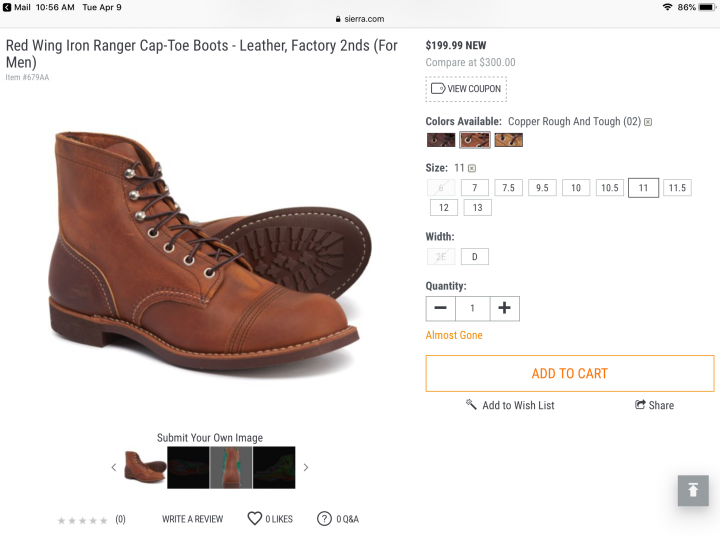
Task: Click the Wi-Fi status icon
Action: pos(667,7)
